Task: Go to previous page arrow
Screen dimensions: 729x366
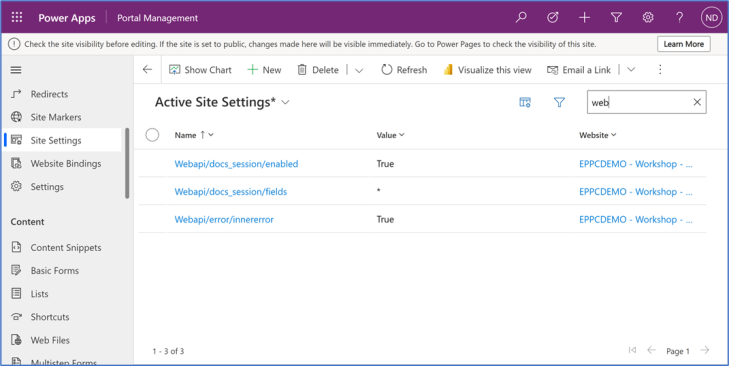Action: tap(651, 350)
